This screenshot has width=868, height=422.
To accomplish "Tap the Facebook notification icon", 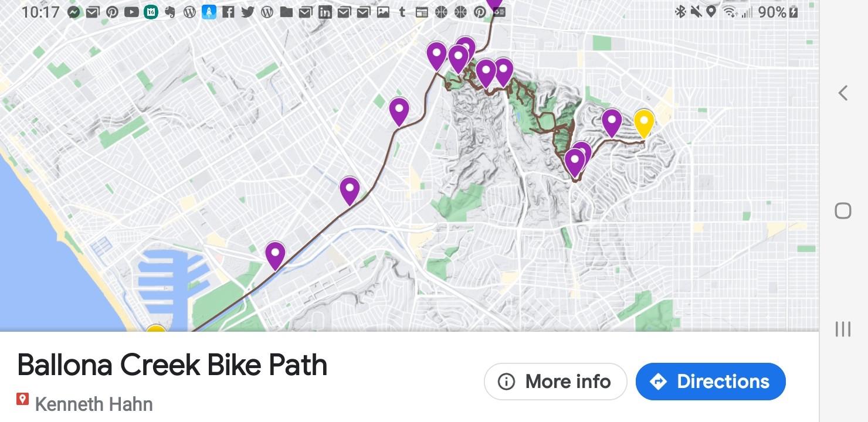I will point(228,12).
